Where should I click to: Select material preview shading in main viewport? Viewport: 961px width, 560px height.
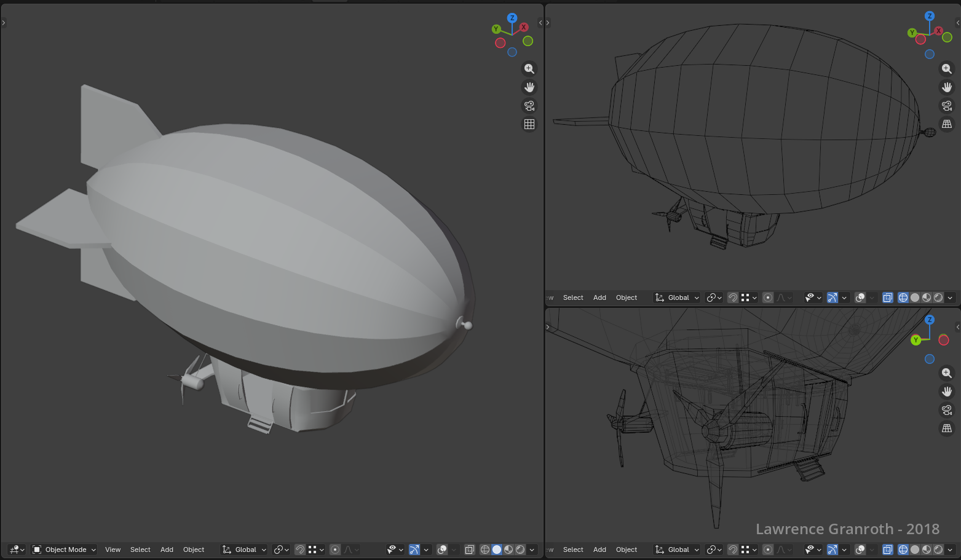[508, 550]
